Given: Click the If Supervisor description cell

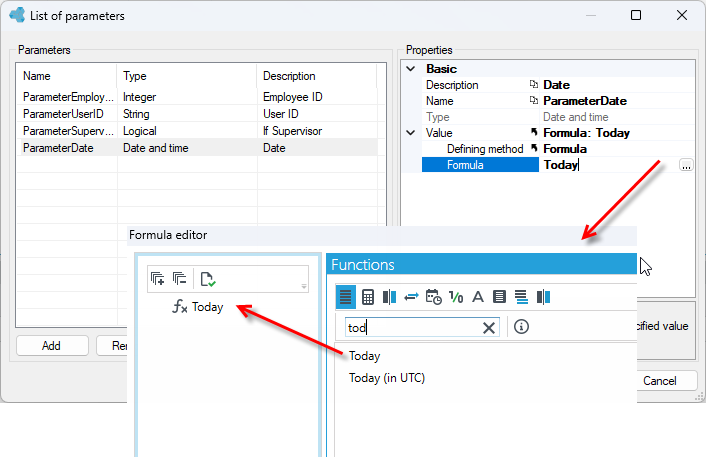Looking at the screenshot, I should coord(293,131).
